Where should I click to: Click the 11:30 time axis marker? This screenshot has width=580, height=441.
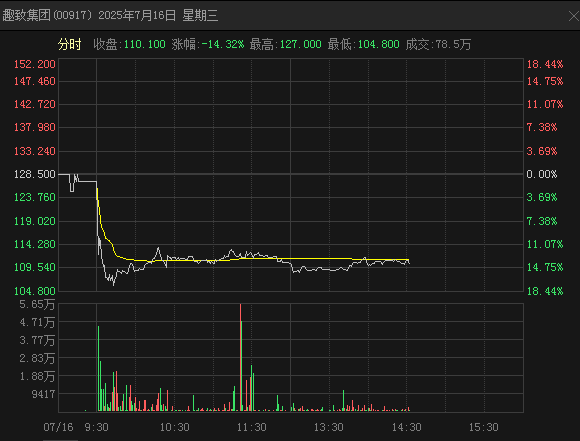click(x=252, y=427)
